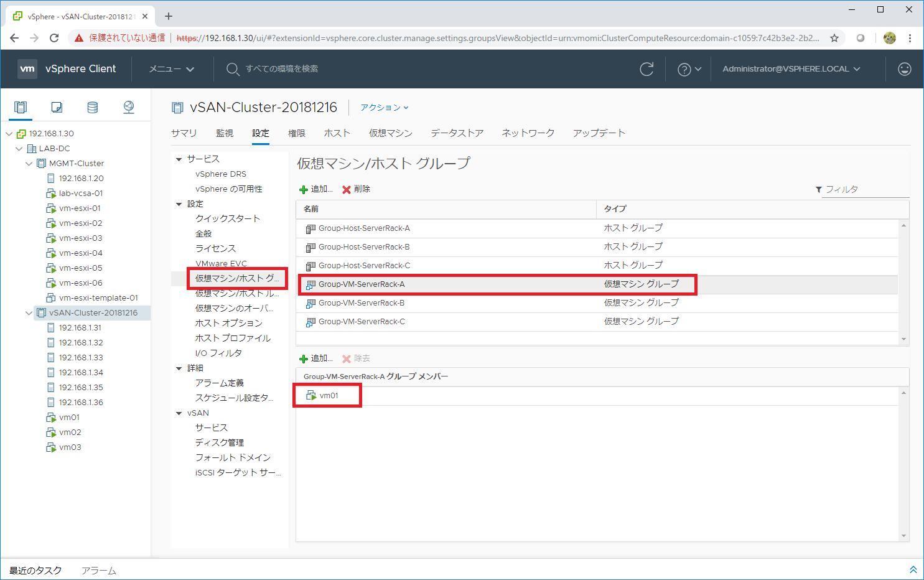Select host 192.168.1.34 in the tree
Screen dimensions: 924x580
click(81, 373)
